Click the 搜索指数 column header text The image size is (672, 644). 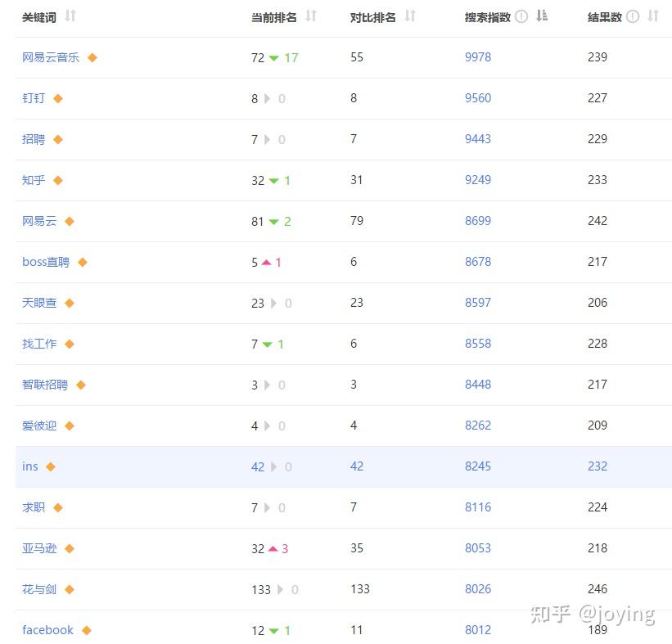pyautogui.click(x=488, y=17)
